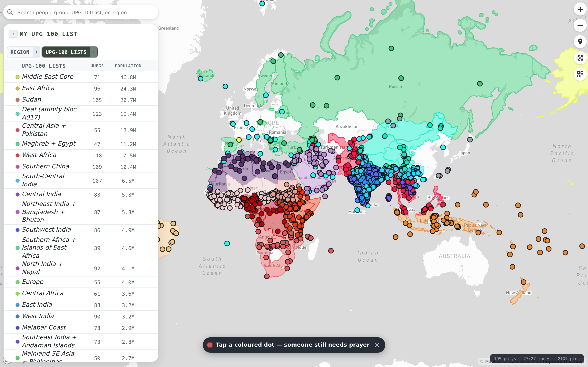
Task: Click the Sudan orange color dot
Action: click(x=18, y=100)
